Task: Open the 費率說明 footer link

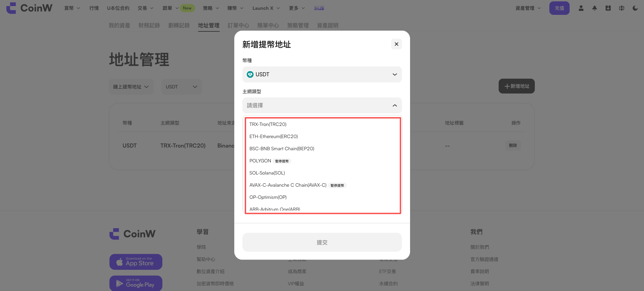Action: tap(480, 271)
